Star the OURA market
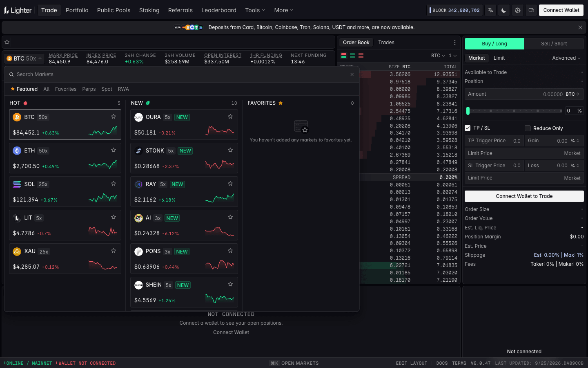Viewport: 588px width, 368px height. 230,117
